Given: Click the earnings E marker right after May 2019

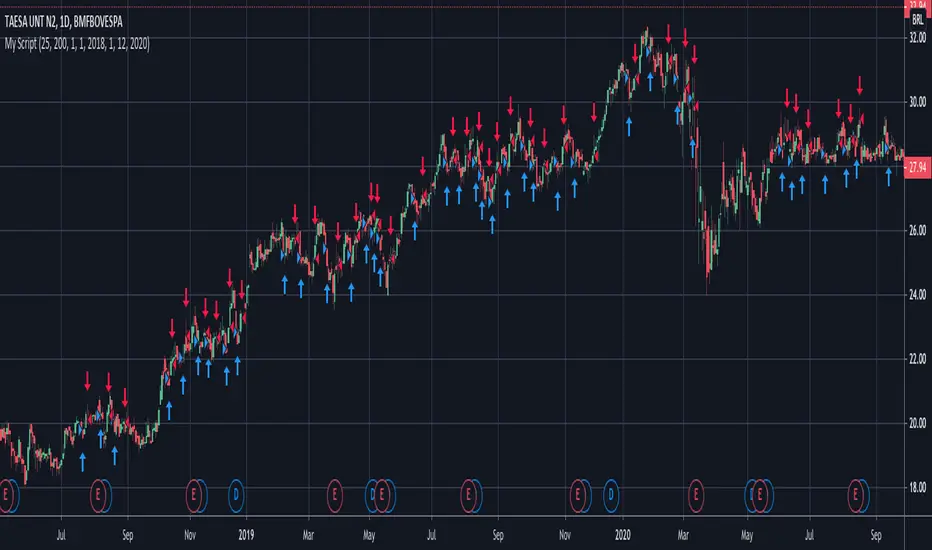Looking at the screenshot, I should click(382, 495).
